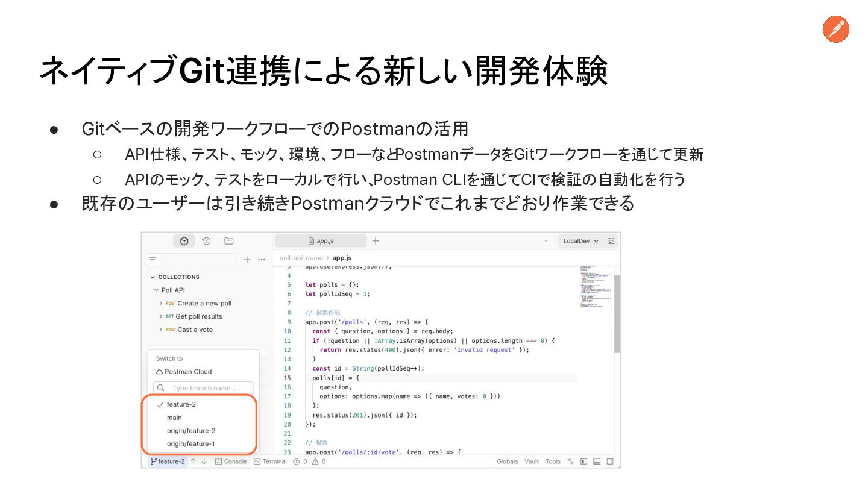Viewport: 868px width, 488px height.
Task: Toggle the bottom panel layout icon
Action: [x=597, y=461]
